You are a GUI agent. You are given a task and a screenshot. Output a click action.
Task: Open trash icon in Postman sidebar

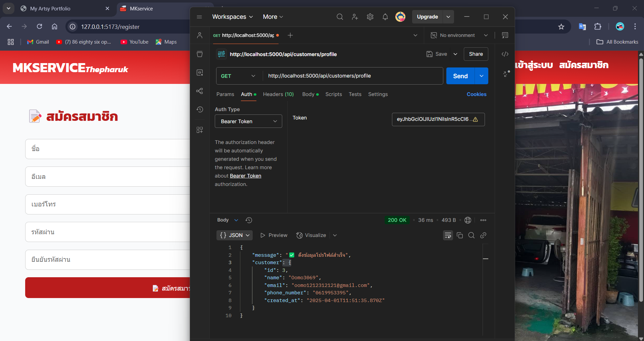coord(200,54)
